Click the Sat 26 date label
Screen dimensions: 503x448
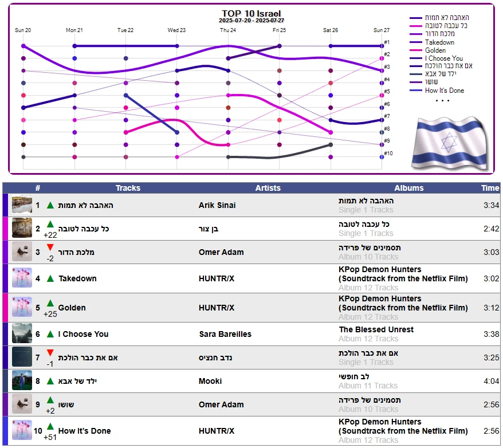tap(331, 30)
